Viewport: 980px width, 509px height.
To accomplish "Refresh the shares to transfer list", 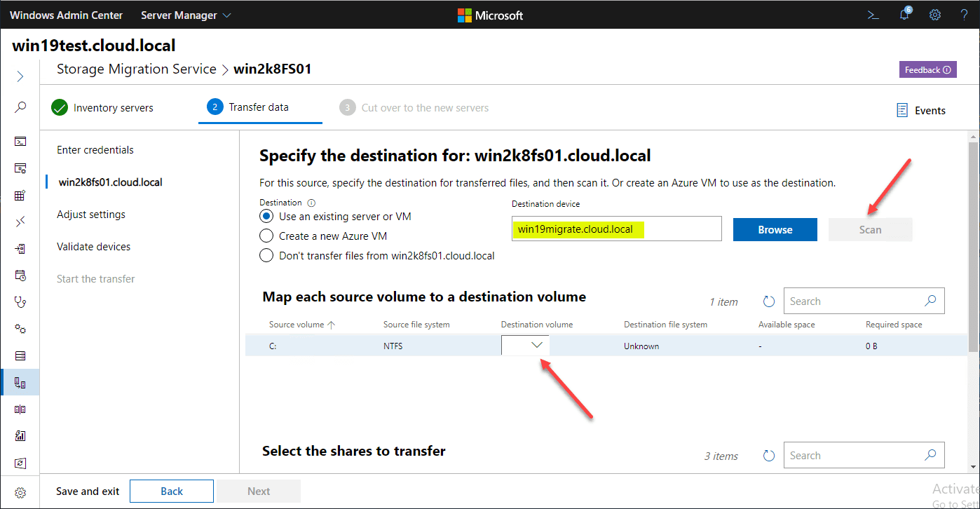I will click(x=769, y=456).
